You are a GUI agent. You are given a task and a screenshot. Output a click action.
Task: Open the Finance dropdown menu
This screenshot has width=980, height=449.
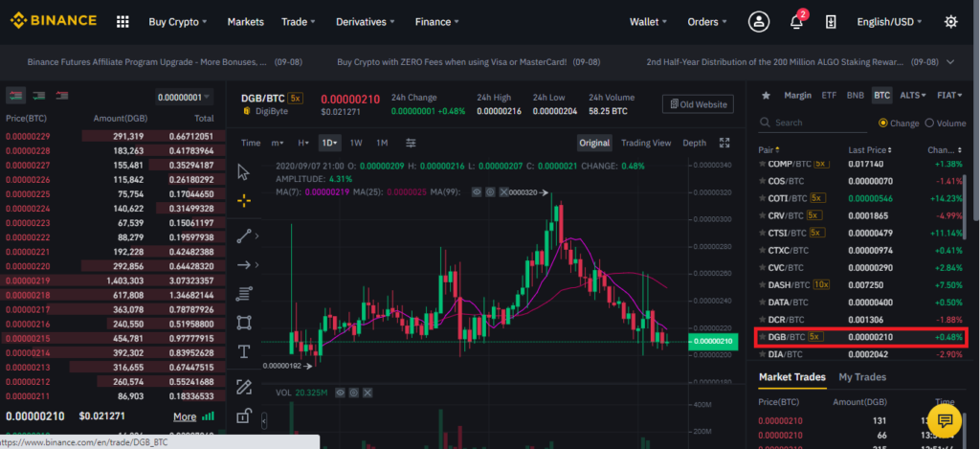[x=436, y=22]
